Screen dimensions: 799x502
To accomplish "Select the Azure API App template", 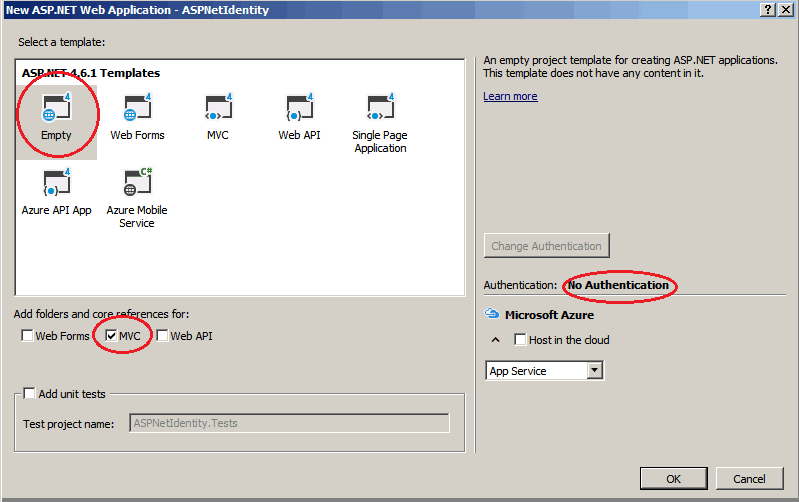I will pos(56,192).
